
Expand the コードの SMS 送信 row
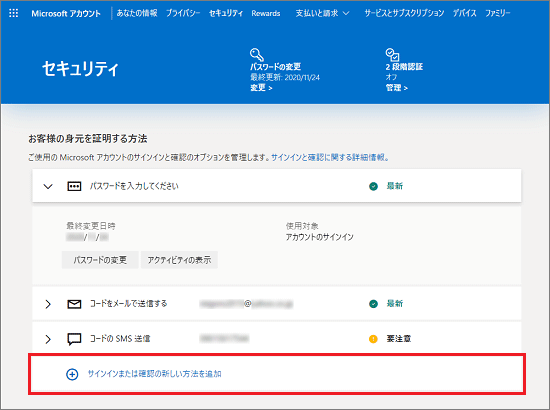(x=48, y=339)
